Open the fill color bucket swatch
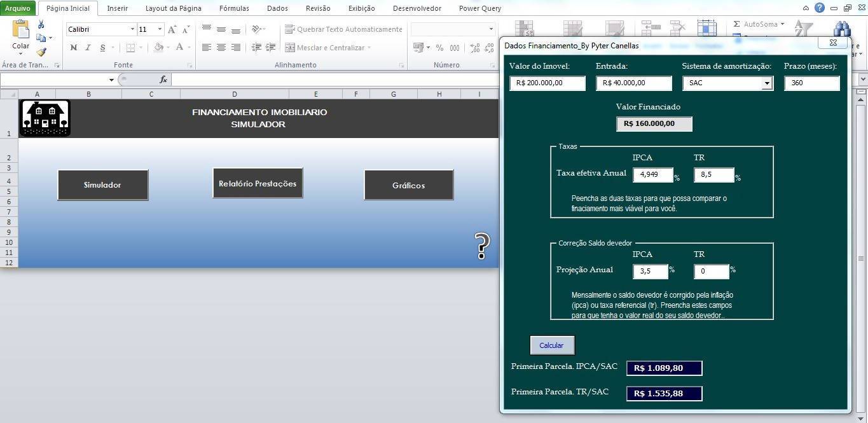Image resolution: width=868 pixels, height=423 pixels. point(159,48)
